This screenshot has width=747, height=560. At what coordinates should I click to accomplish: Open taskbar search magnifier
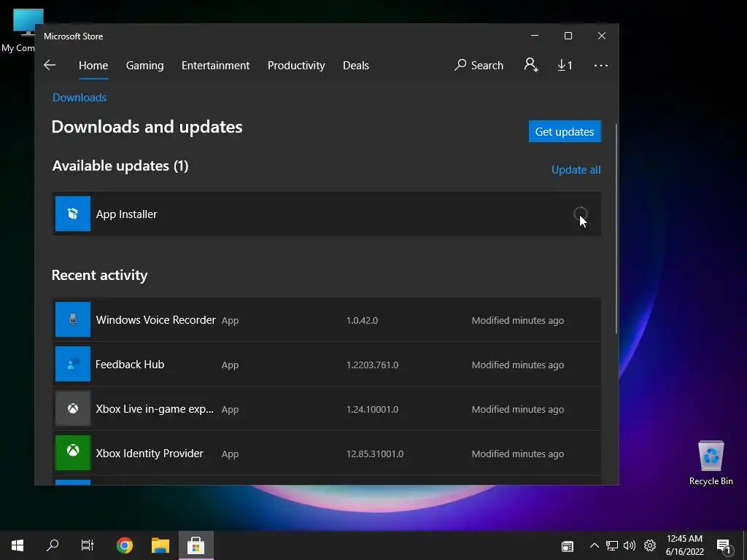click(x=53, y=545)
